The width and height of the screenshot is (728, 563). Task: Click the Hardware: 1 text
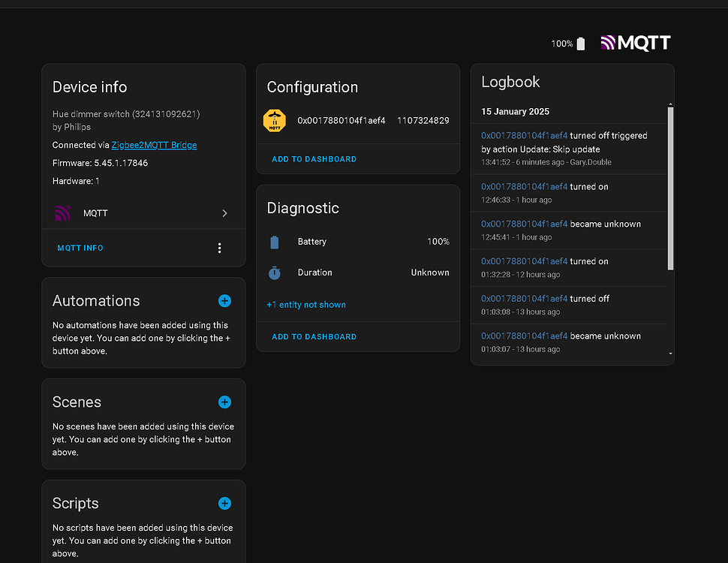click(x=76, y=181)
